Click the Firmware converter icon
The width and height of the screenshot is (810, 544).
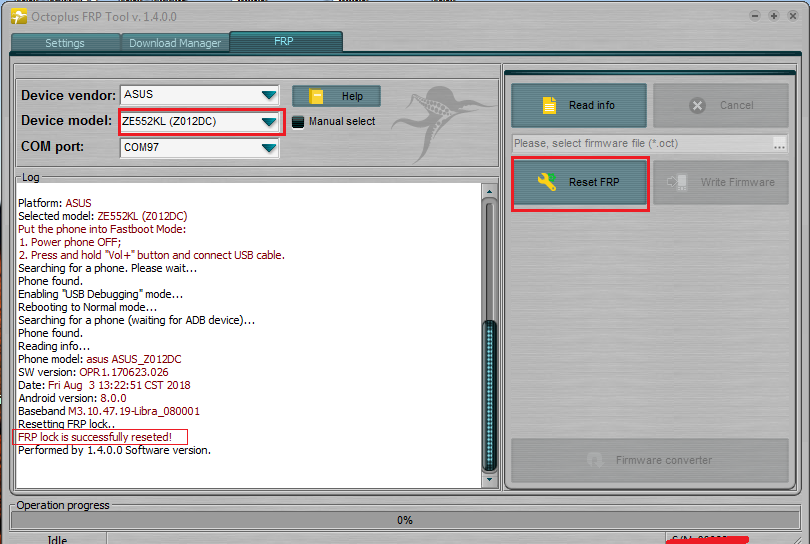[595, 460]
